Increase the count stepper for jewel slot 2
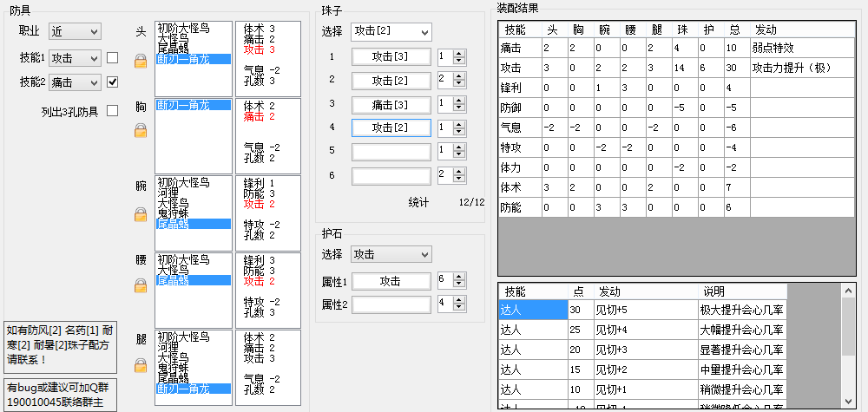 point(459,75)
